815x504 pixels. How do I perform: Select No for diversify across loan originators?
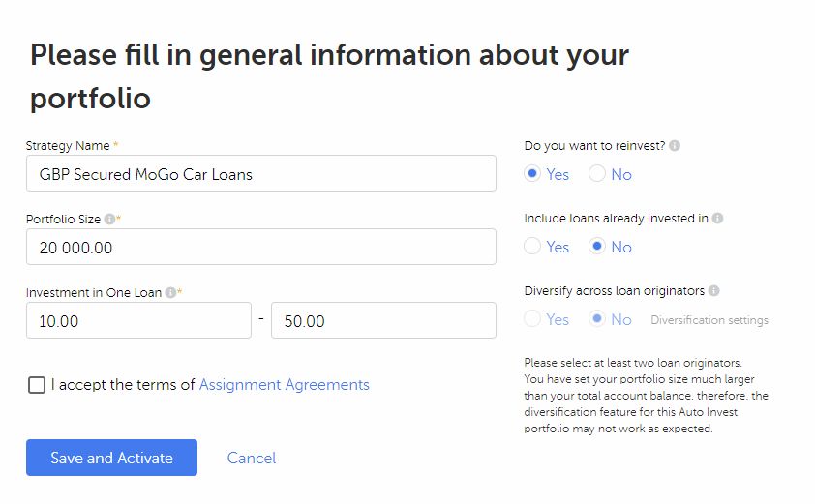coord(597,318)
